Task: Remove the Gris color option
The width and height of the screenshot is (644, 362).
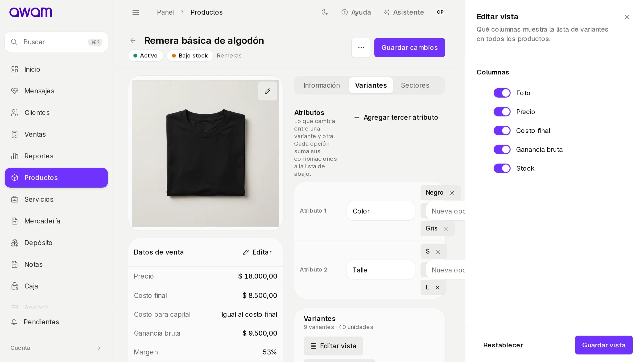Action: [x=446, y=229]
